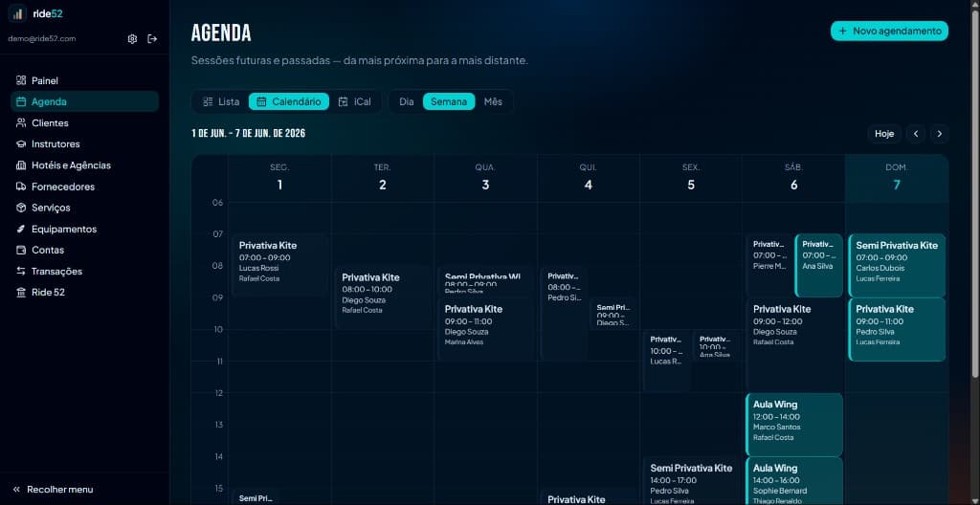
Task: Open Sunday Privativa Kite Pedro Silva session
Action: coord(897,329)
